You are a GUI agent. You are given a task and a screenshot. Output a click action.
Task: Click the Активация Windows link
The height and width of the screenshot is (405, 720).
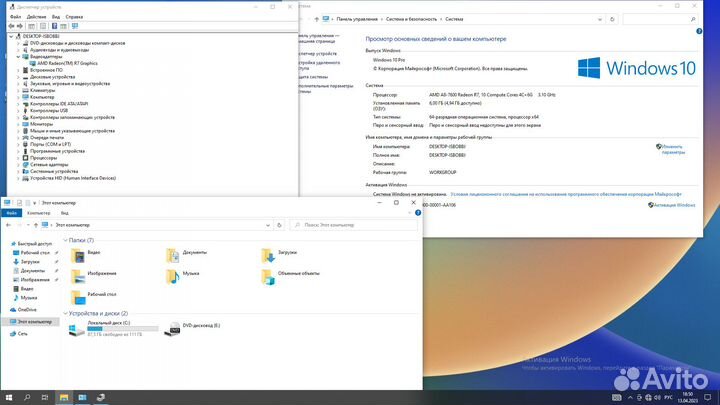(674, 205)
